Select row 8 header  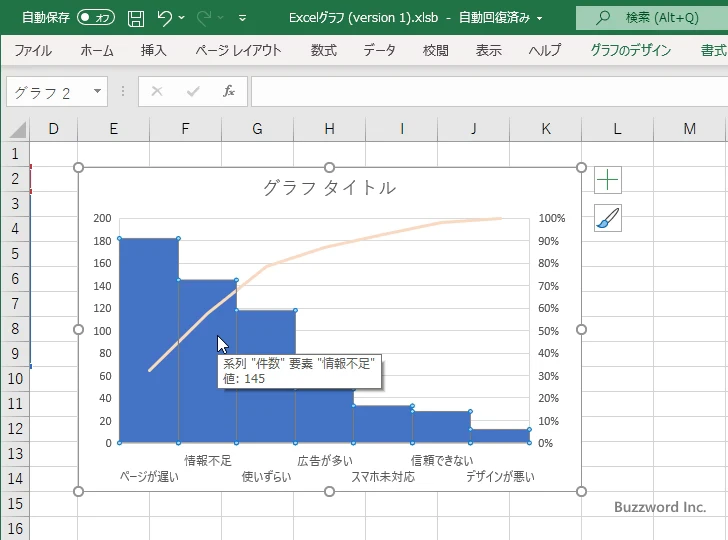click(x=15, y=328)
